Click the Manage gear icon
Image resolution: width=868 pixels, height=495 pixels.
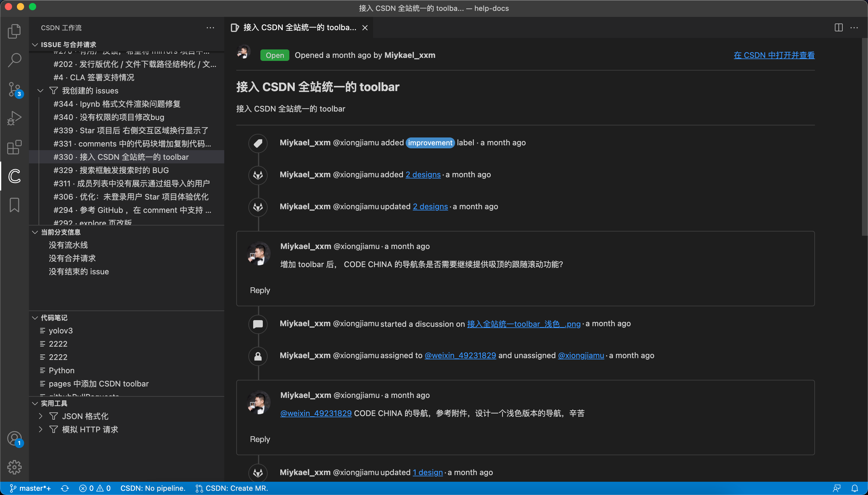[14, 467]
